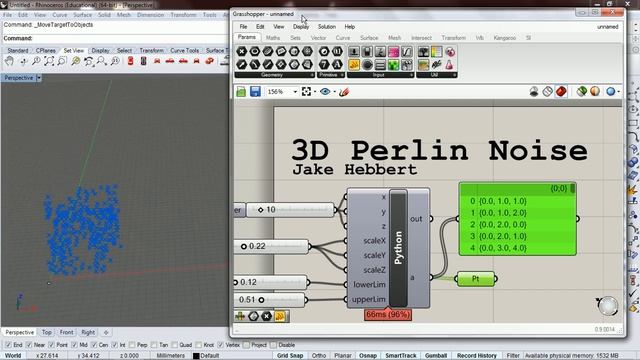Click the gradient list icon in Util panel
640x360 pixels.
point(436,51)
